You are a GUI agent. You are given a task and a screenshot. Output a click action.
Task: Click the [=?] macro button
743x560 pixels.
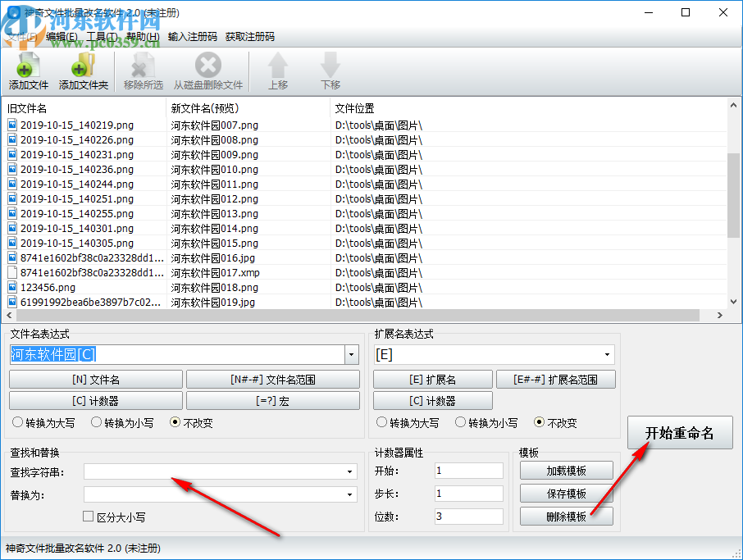[x=273, y=401]
